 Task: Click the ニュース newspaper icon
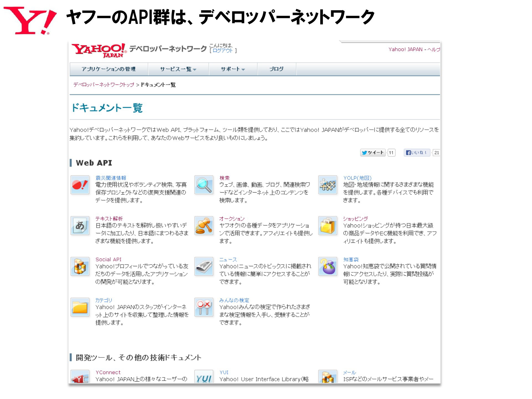pos(204,266)
